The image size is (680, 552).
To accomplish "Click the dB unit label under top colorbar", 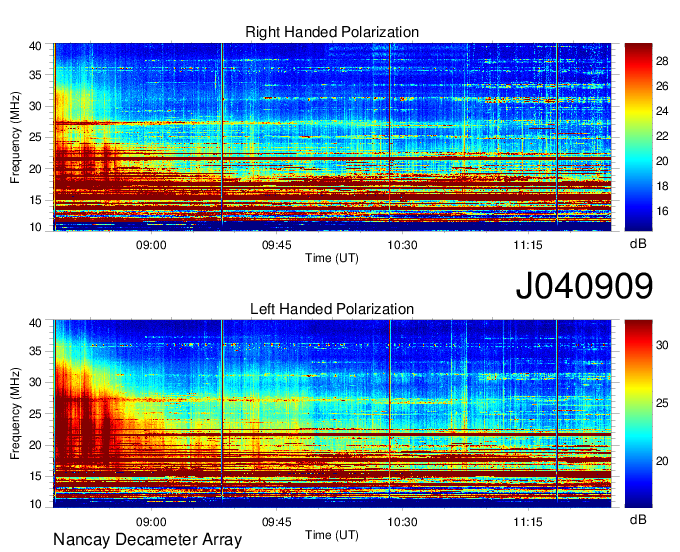I will pyautogui.click(x=638, y=244).
